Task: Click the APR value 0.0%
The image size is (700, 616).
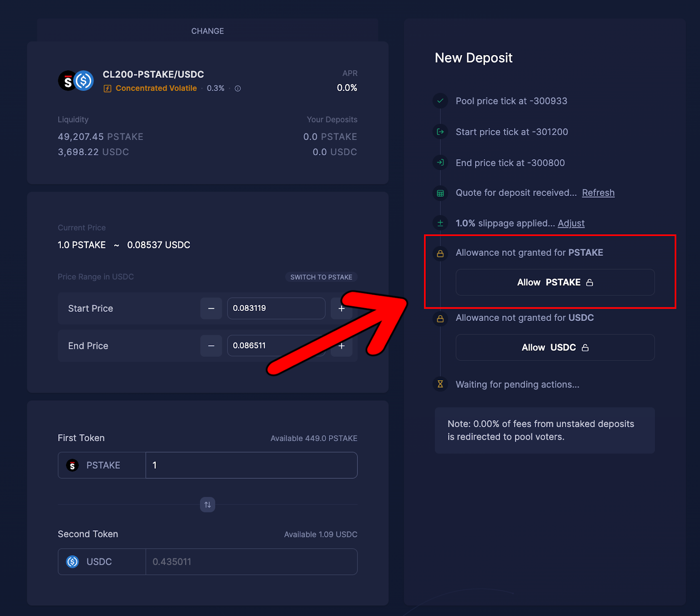Action: click(347, 88)
